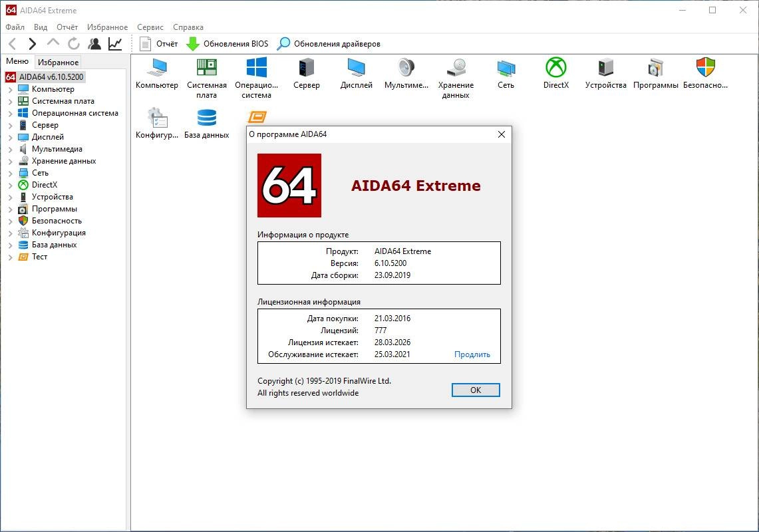The height and width of the screenshot is (532, 759).
Task: Expand the Сервер tree node
Action: coord(10,126)
